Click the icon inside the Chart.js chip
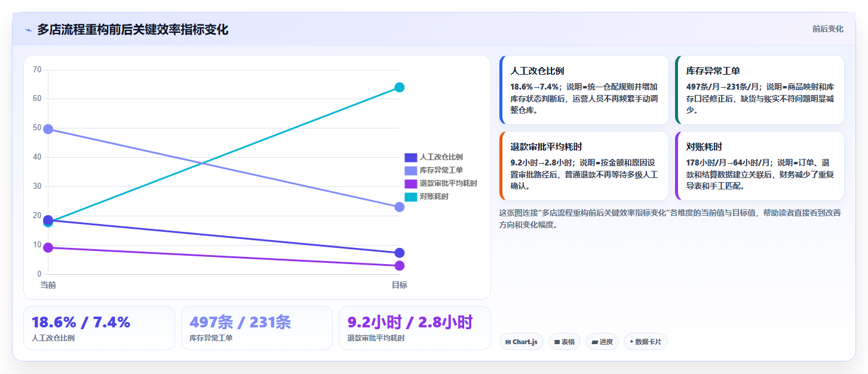 (x=508, y=342)
